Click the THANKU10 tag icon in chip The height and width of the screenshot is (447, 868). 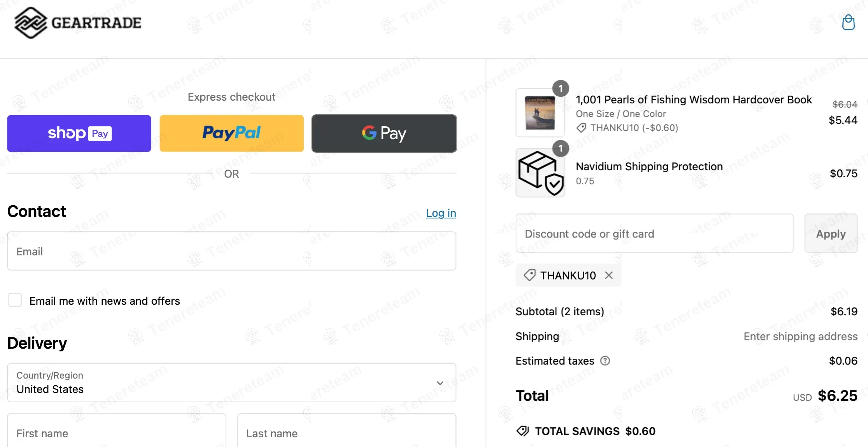pyautogui.click(x=529, y=275)
